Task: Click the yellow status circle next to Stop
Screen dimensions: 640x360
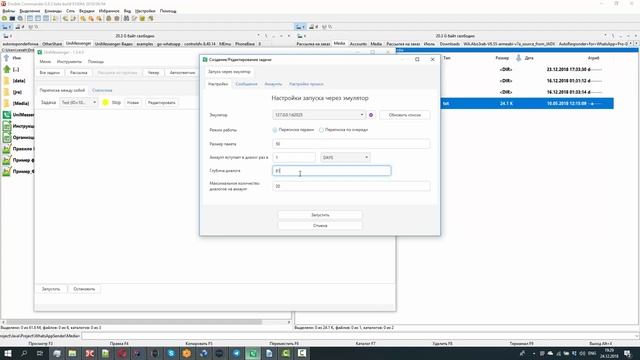Action: 105,102
